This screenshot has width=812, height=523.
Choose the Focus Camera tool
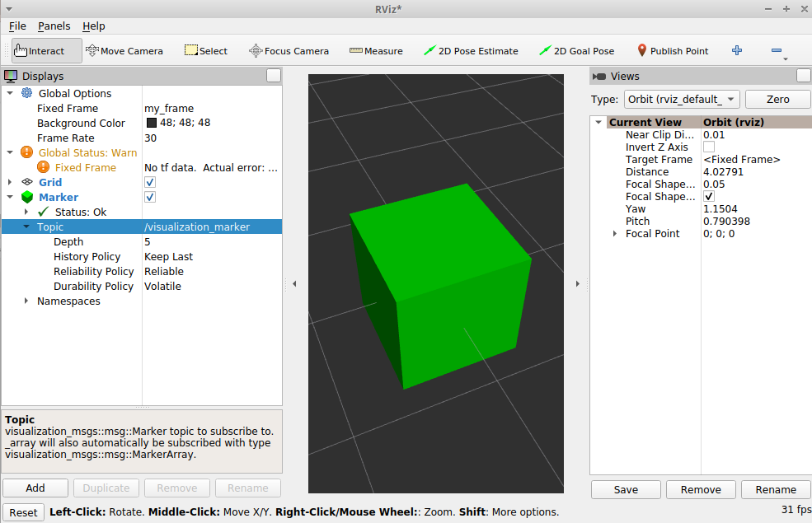pos(289,51)
